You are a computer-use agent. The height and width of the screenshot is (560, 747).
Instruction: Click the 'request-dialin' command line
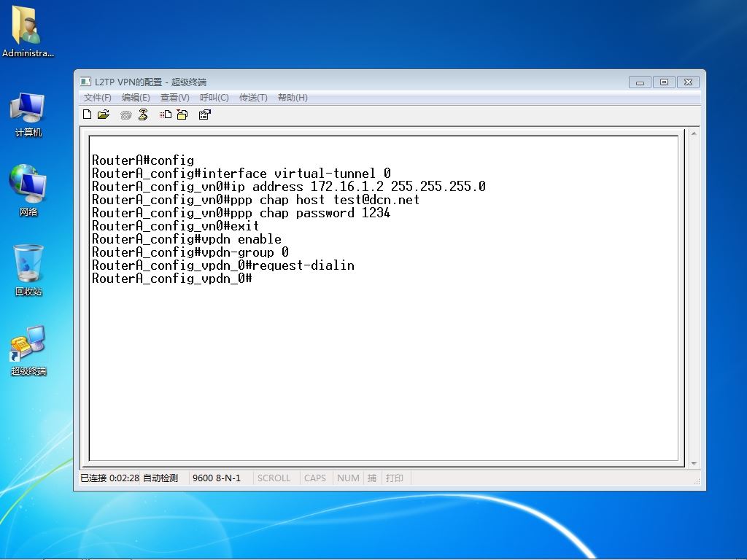(223, 265)
